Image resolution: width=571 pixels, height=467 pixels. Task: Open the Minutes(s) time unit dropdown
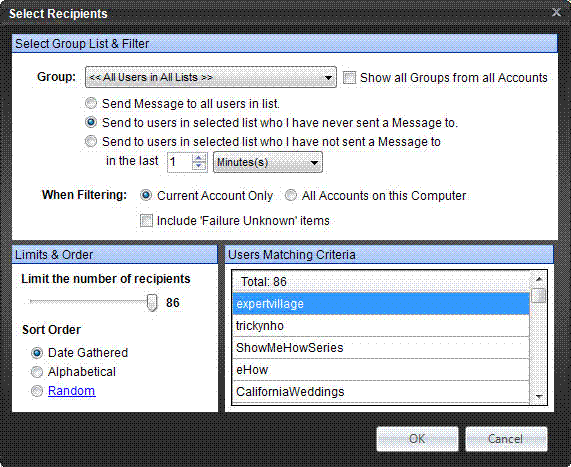pyautogui.click(x=268, y=162)
